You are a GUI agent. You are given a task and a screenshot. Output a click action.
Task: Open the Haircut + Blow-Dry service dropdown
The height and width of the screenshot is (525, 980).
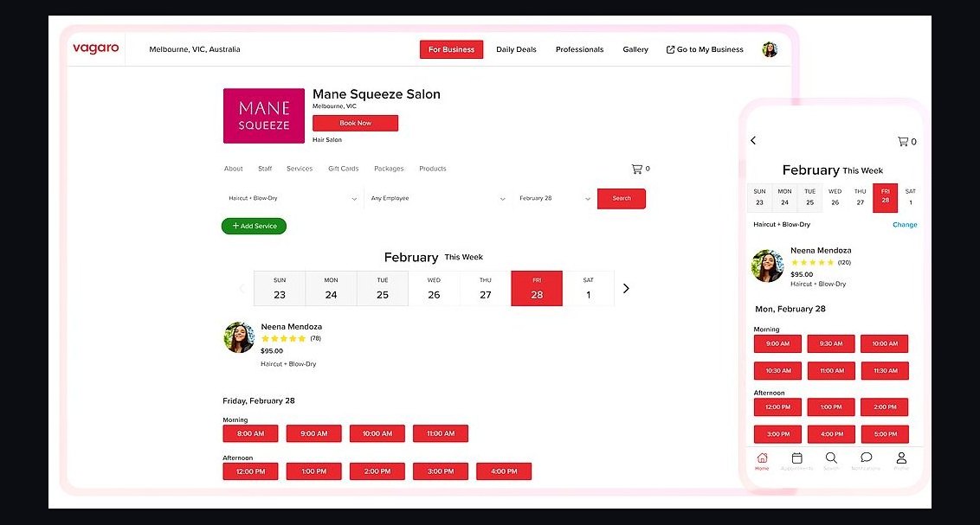(x=293, y=199)
